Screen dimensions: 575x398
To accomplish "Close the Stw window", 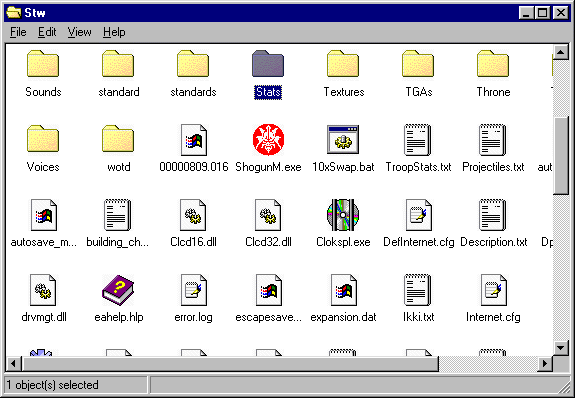I will tap(561, 13).
